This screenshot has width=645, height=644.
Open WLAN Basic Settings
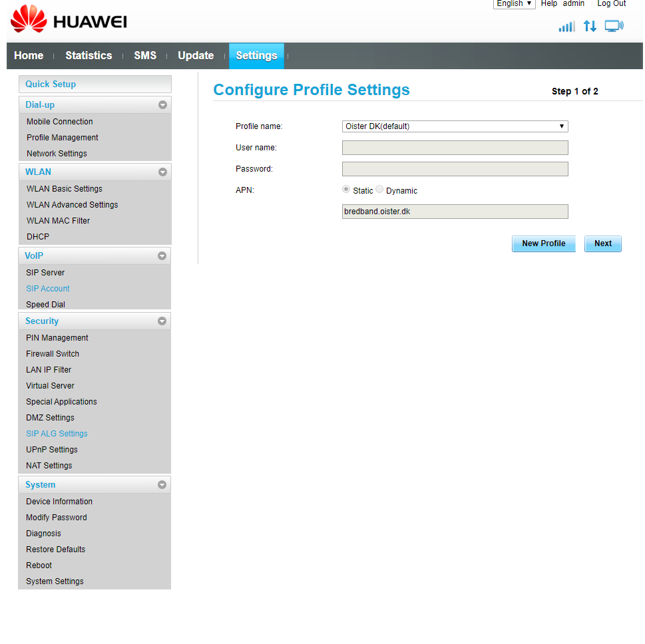click(64, 189)
